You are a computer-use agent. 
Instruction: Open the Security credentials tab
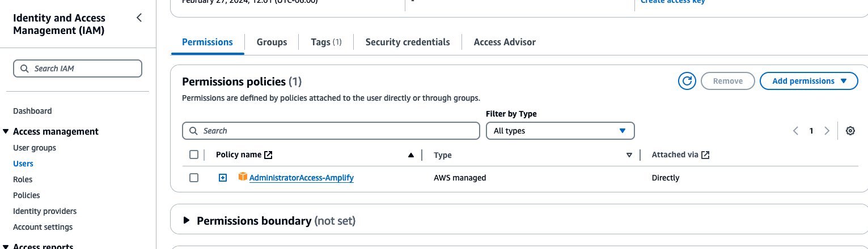(x=408, y=42)
